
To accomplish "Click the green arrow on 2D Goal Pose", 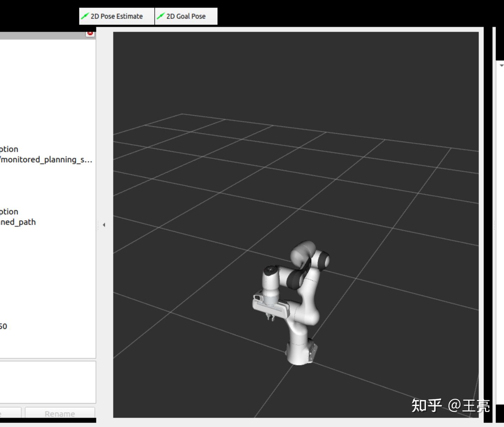I will tap(161, 16).
